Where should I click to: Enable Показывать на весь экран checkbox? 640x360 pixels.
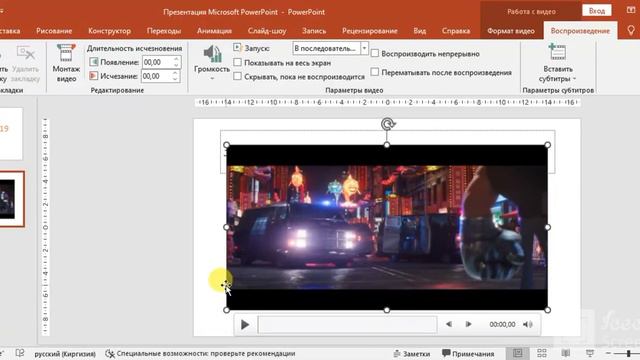coord(238,62)
